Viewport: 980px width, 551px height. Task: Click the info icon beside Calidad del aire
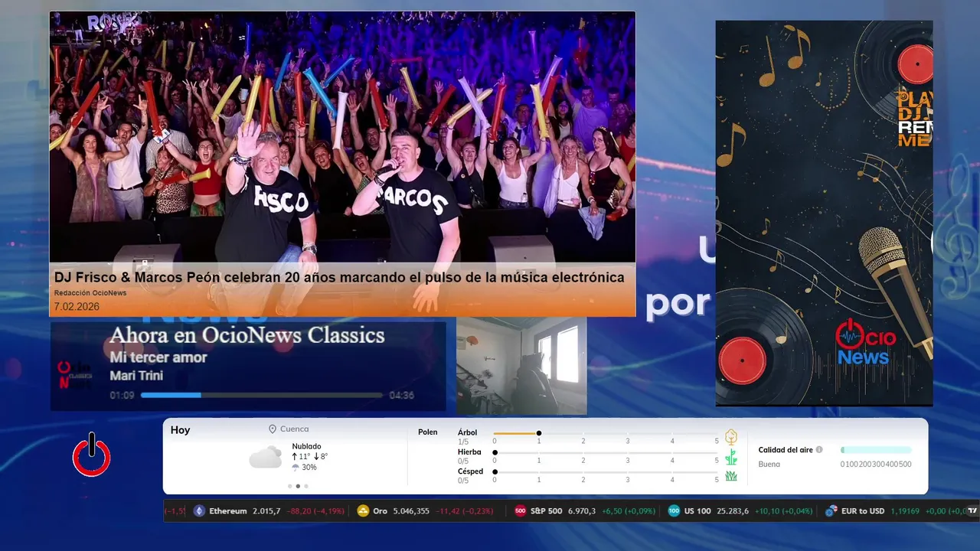point(819,450)
